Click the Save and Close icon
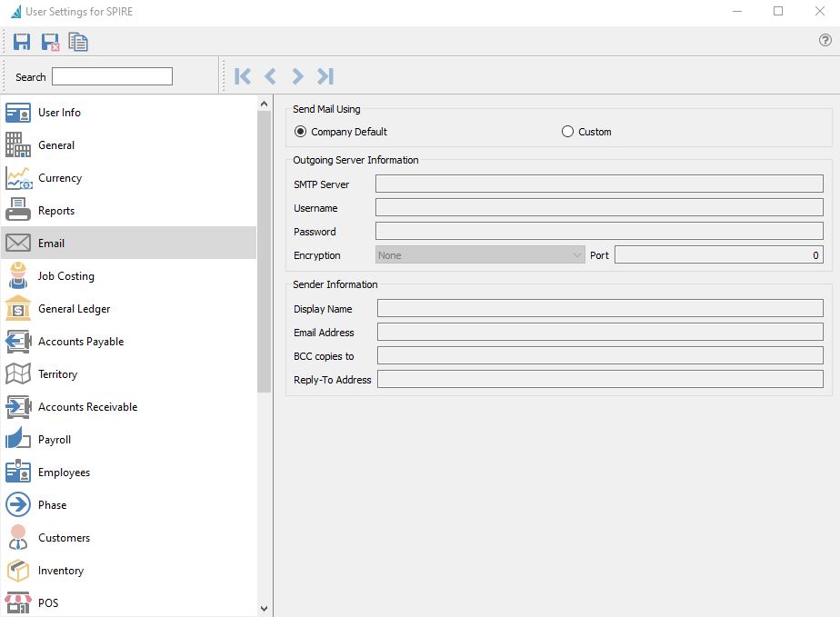This screenshot has height=617, width=840. click(x=50, y=42)
